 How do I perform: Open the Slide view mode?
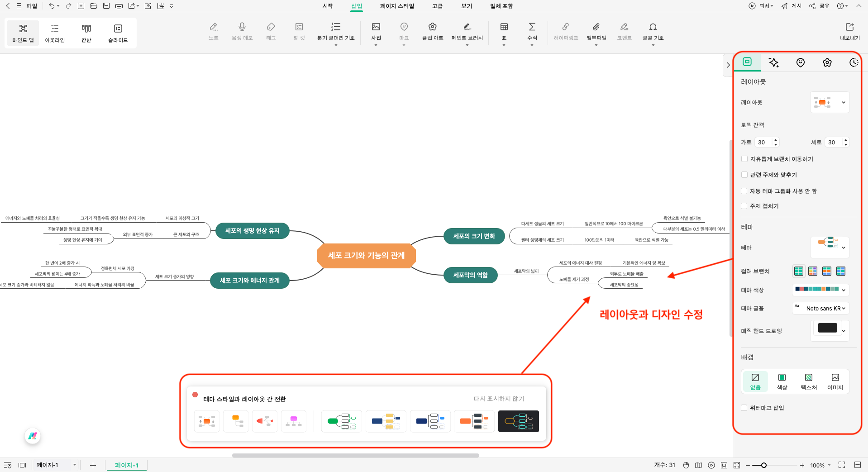[118, 33]
